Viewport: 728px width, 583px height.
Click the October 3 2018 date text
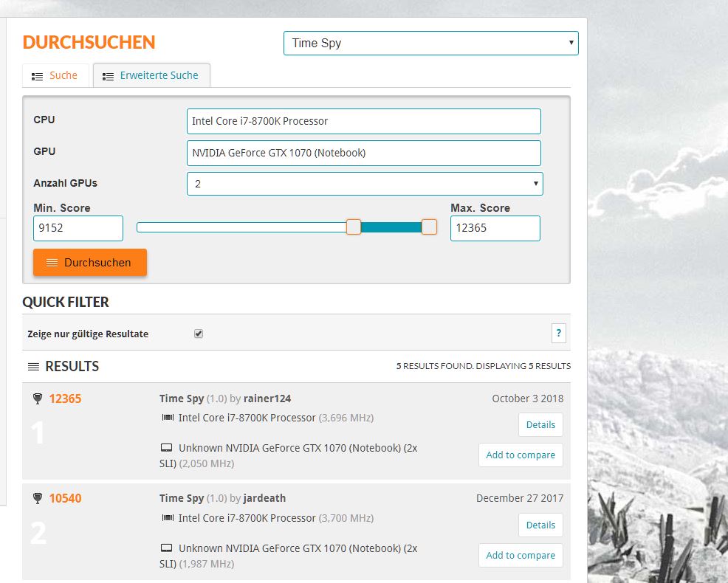click(x=527, y=399)
